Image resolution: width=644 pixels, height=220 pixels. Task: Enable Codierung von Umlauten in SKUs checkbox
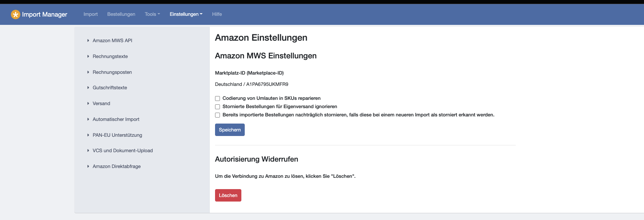click(x=217, y=98)
